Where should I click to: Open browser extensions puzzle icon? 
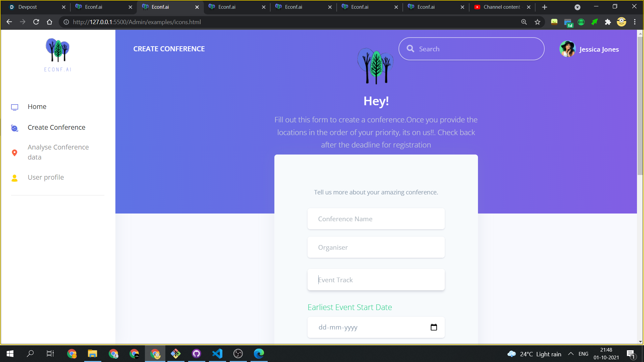coord(608,22)
